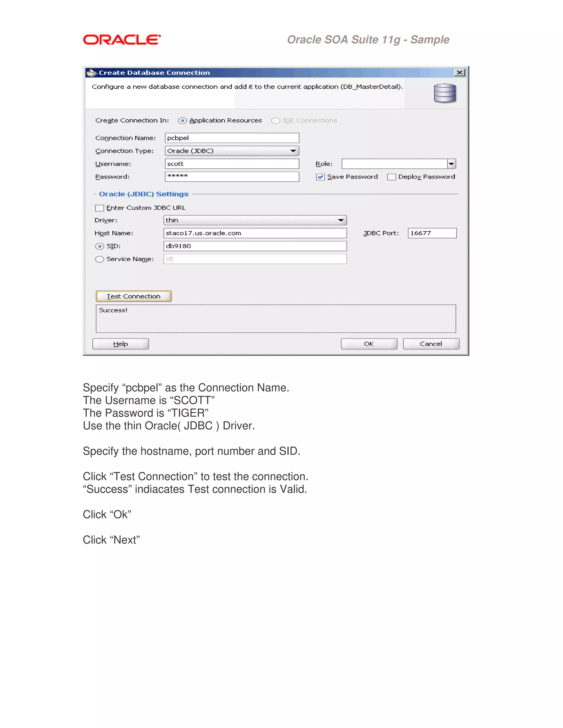Click the text Click "Next"
Viewport: 563px width, 728px height.
(x=111, y=540)
